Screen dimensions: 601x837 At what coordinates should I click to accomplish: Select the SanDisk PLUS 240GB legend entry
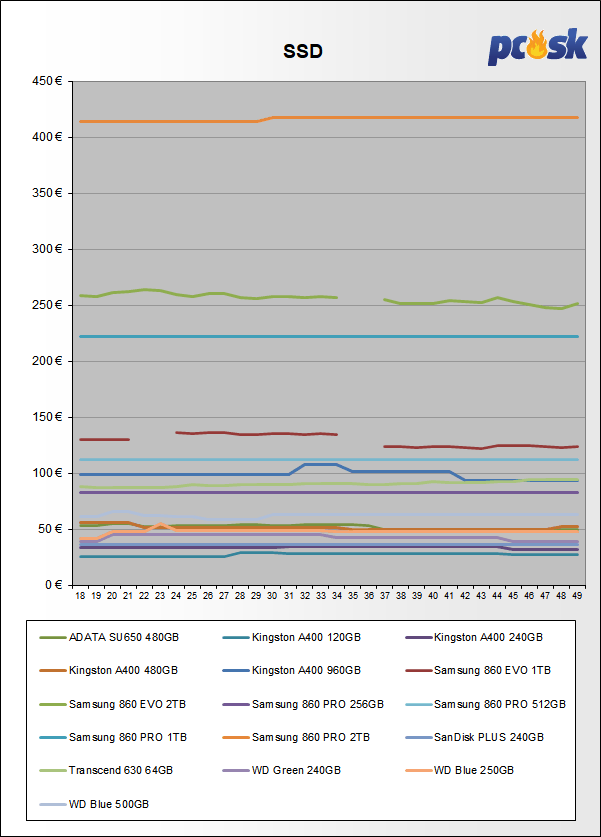pos(475,738)
